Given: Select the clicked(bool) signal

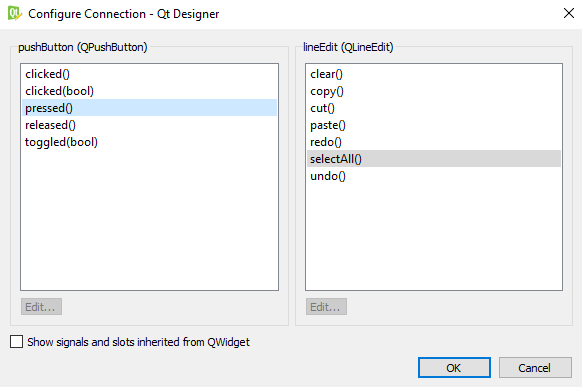Looking at the screenshot, I should tap(149, 91).
